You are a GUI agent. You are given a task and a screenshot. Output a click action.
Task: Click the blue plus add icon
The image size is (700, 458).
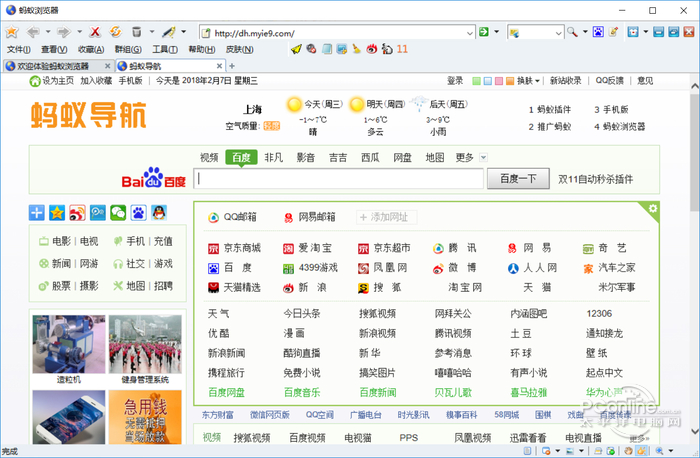[x=37, y=212]
